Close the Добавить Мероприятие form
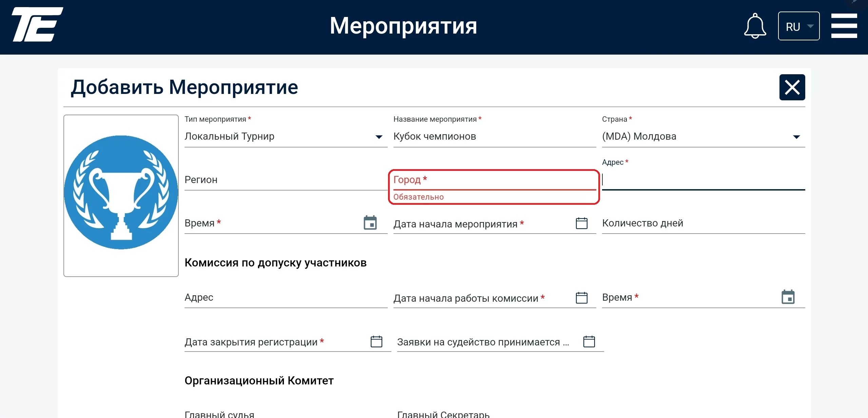 point(792,87)
